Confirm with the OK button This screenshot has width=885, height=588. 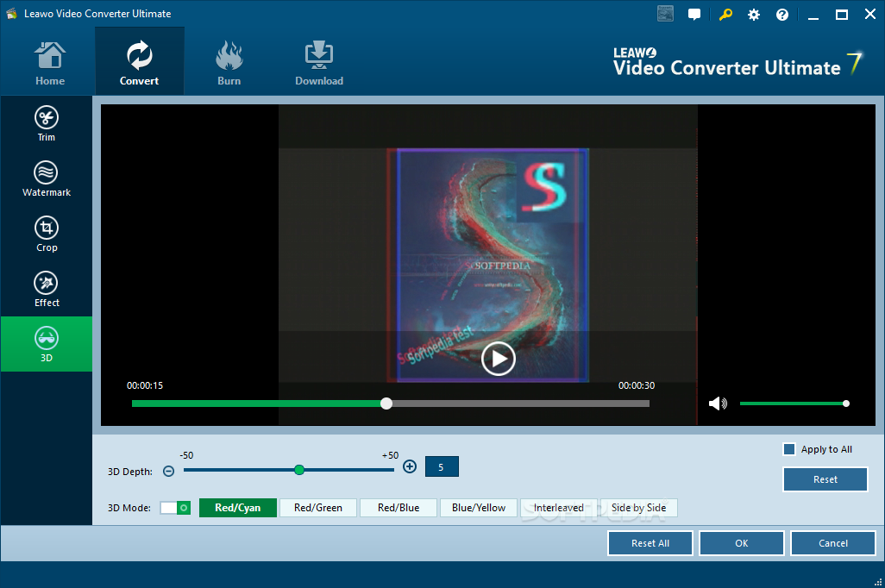point(742,543)
